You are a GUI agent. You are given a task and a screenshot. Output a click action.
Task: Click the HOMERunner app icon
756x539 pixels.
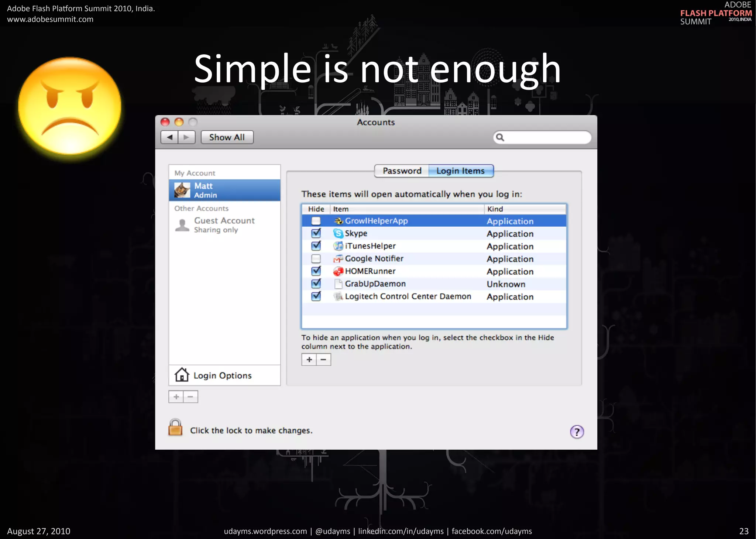pyautogui.click(x=338, y=271)
